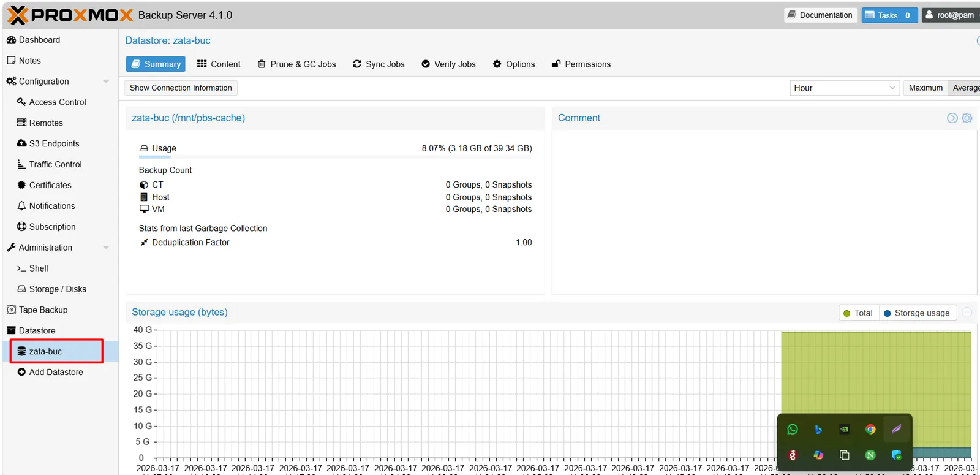Switch to the Summary tab
The width and height of the screenshot is (980, 475).
coord(156,64)
